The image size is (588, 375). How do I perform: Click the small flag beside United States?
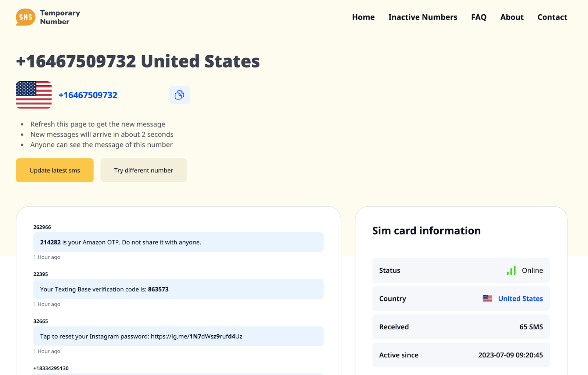pyautogui.click(x=487, y=299)
